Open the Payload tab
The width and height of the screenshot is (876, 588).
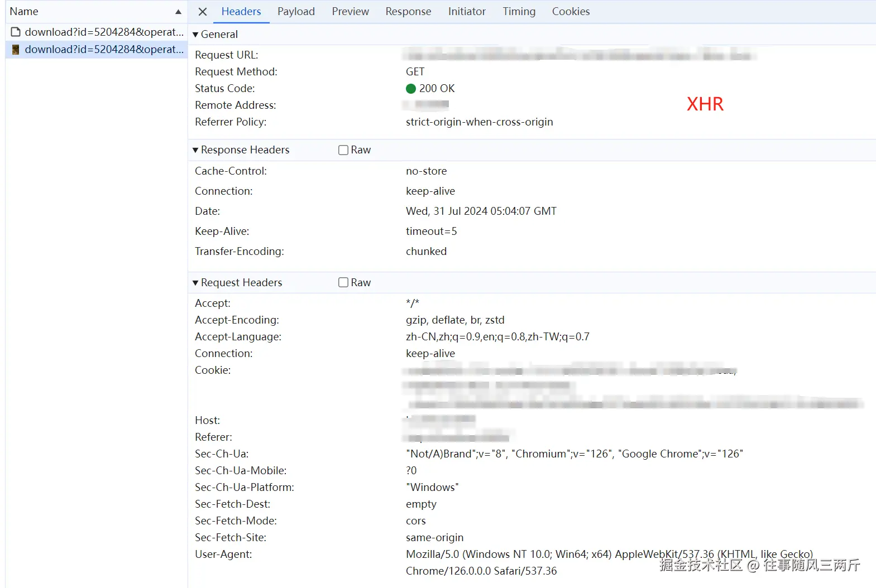pos(296,12)
